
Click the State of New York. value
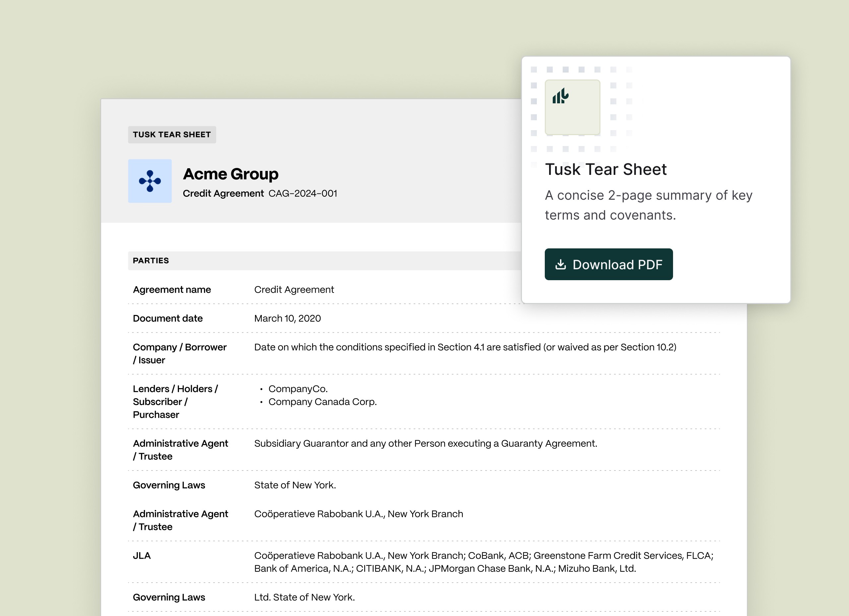[x=295, y=485]
